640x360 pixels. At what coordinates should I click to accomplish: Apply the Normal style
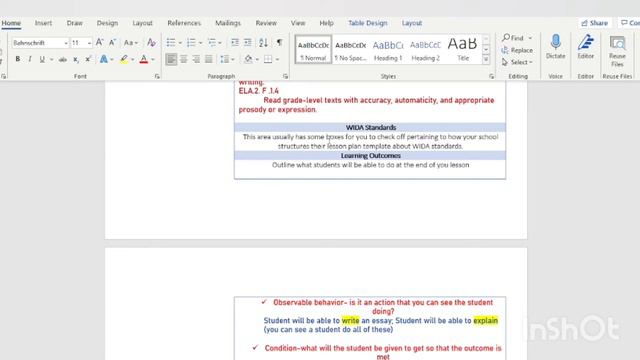(x=313, y=50)
